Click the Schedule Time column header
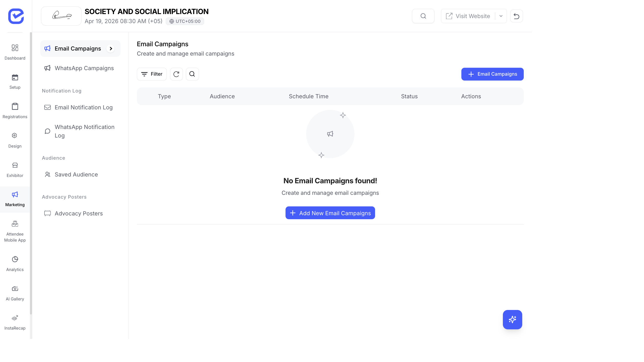644x362 pixels. point(309,96)
